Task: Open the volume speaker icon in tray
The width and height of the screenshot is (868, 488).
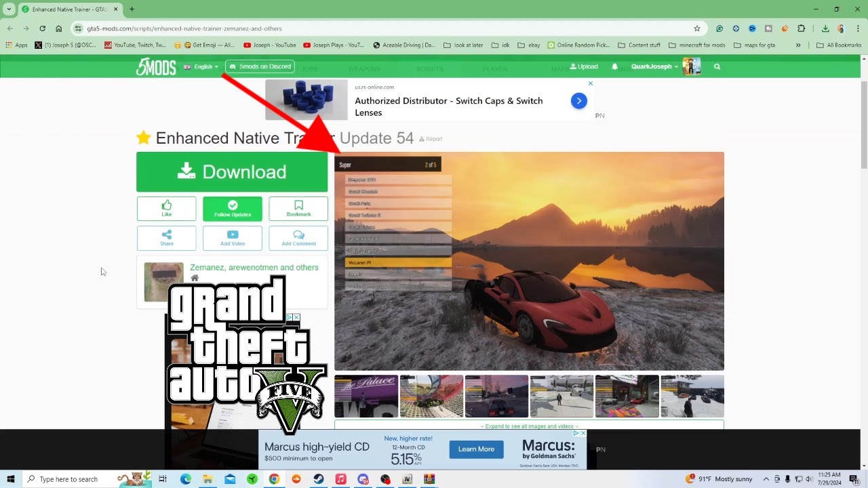Action: (809, 479)
